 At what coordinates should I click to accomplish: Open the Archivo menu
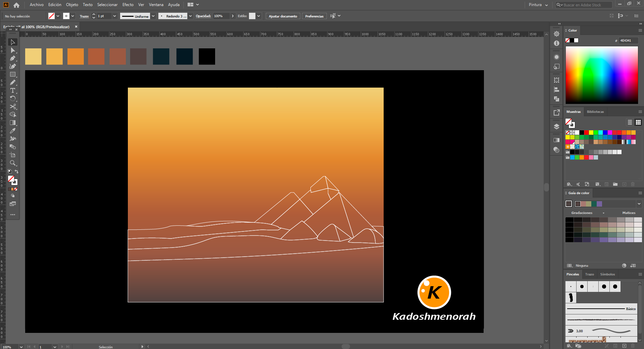pos(37,5)
